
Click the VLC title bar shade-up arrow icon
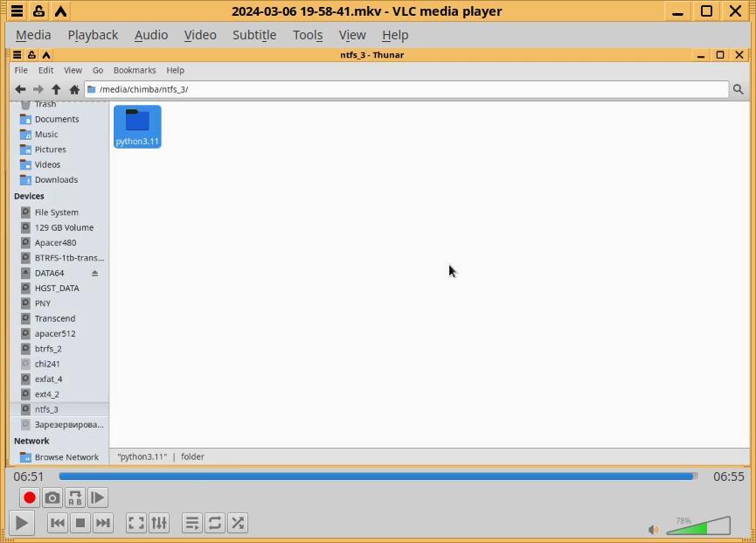60,10
